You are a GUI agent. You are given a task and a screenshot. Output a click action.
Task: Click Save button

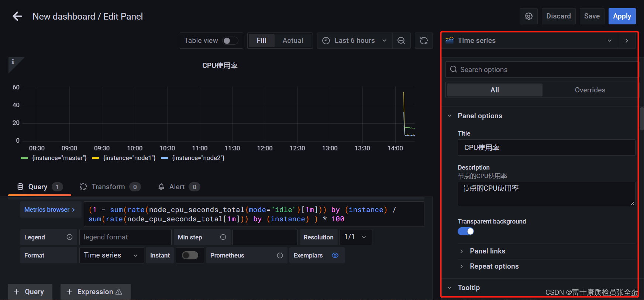click(x=592, y=16)
